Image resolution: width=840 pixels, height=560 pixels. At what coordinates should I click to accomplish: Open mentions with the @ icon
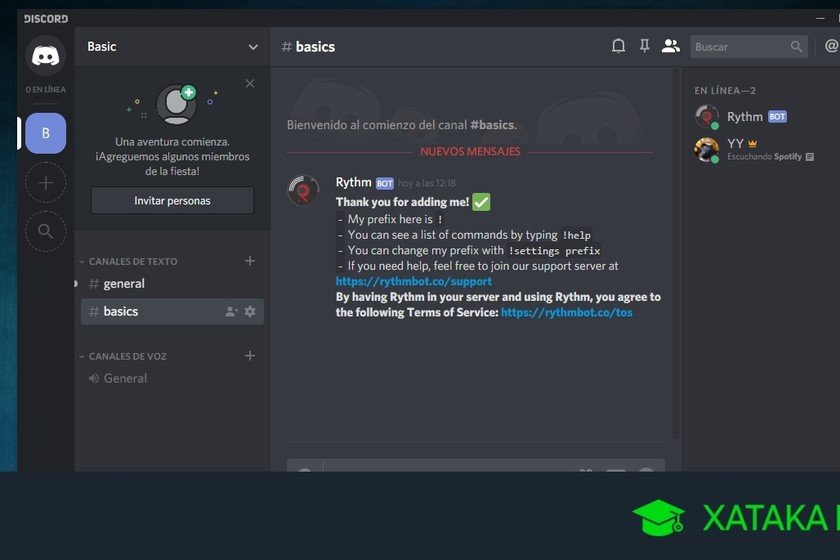831,46
